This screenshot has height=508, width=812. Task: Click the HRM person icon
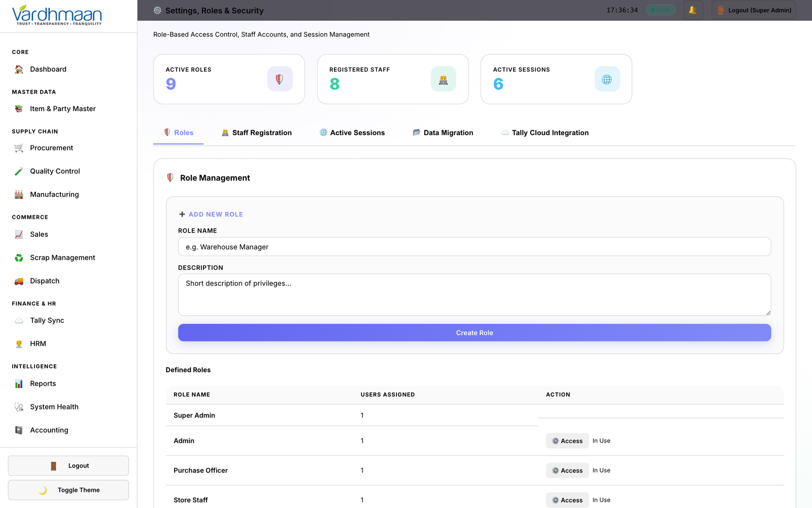point(19,344)
